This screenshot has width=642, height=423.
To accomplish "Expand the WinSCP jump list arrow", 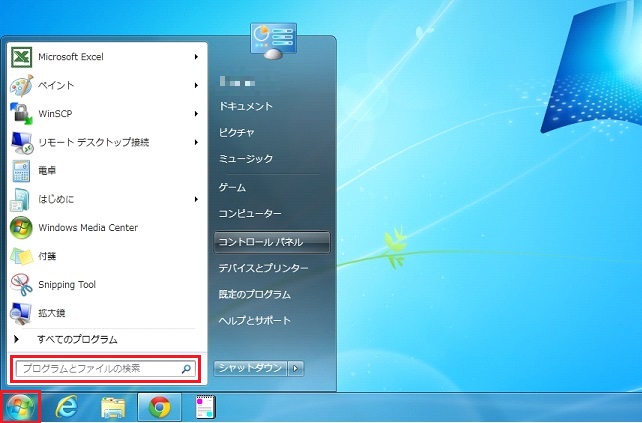I will (x=197, y=114).
